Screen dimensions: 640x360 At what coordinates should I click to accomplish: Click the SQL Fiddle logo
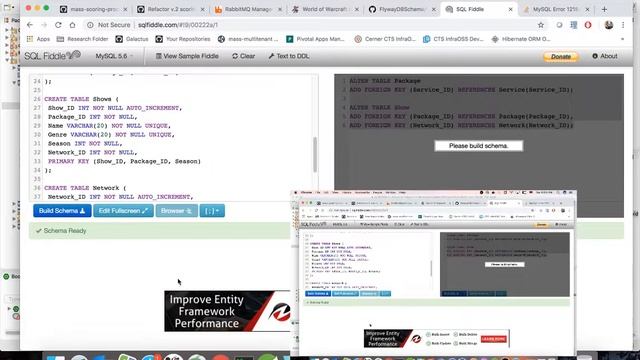[52, 56]
